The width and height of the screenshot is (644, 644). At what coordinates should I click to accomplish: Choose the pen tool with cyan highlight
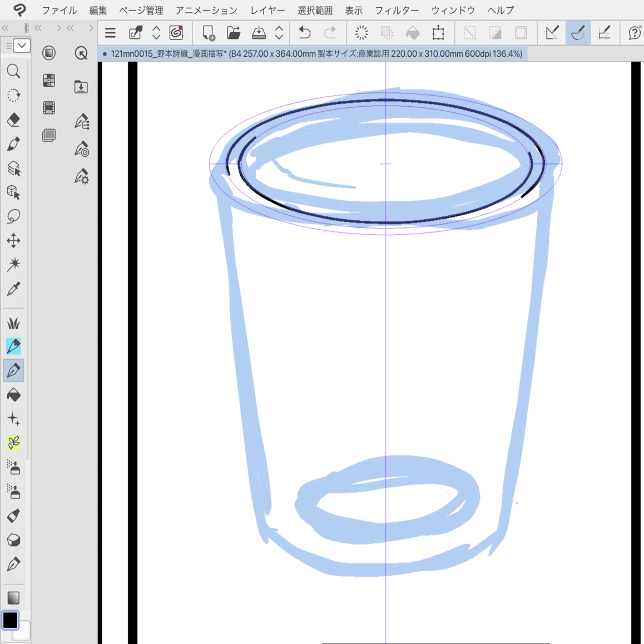(x=13, y=346)
